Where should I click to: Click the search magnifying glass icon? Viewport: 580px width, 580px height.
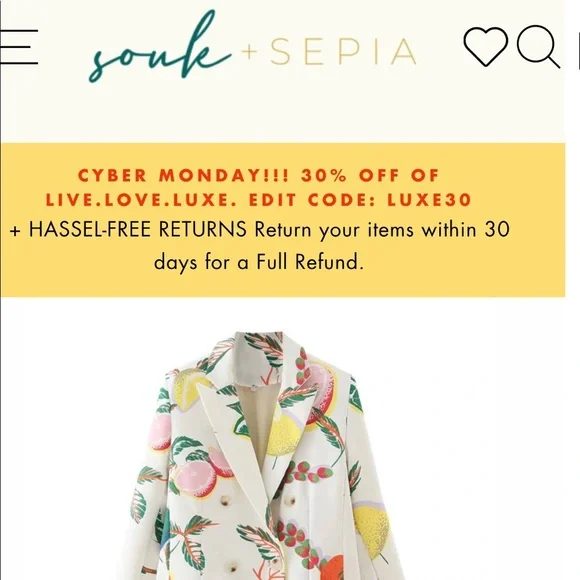click(x=538, y=47)
